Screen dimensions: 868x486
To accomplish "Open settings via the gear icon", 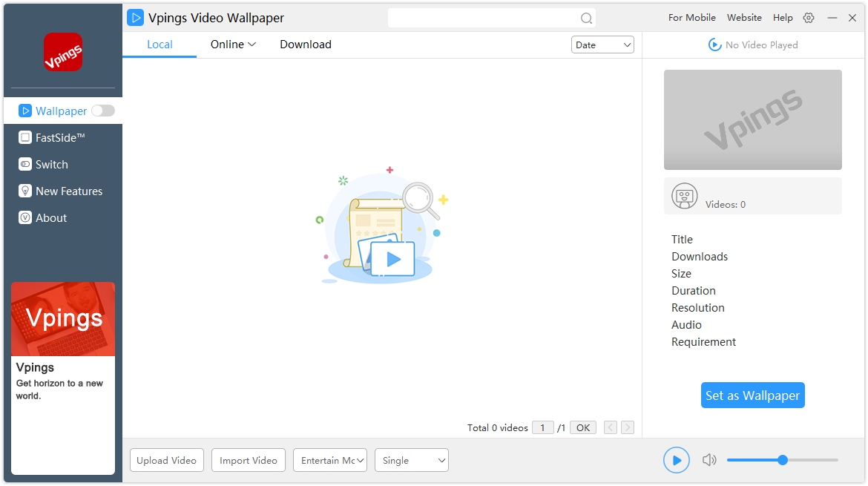I will (809, 18).
